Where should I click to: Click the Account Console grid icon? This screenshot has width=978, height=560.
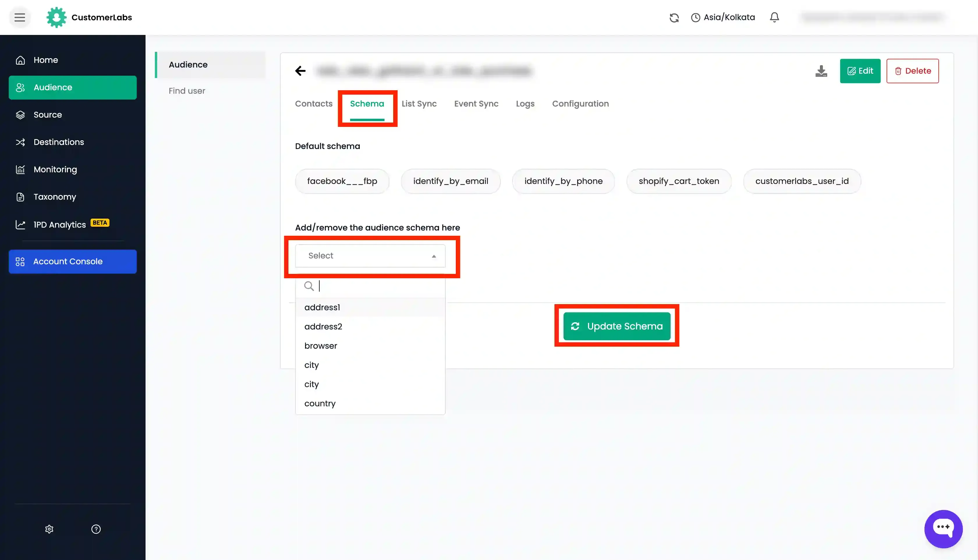20,262
